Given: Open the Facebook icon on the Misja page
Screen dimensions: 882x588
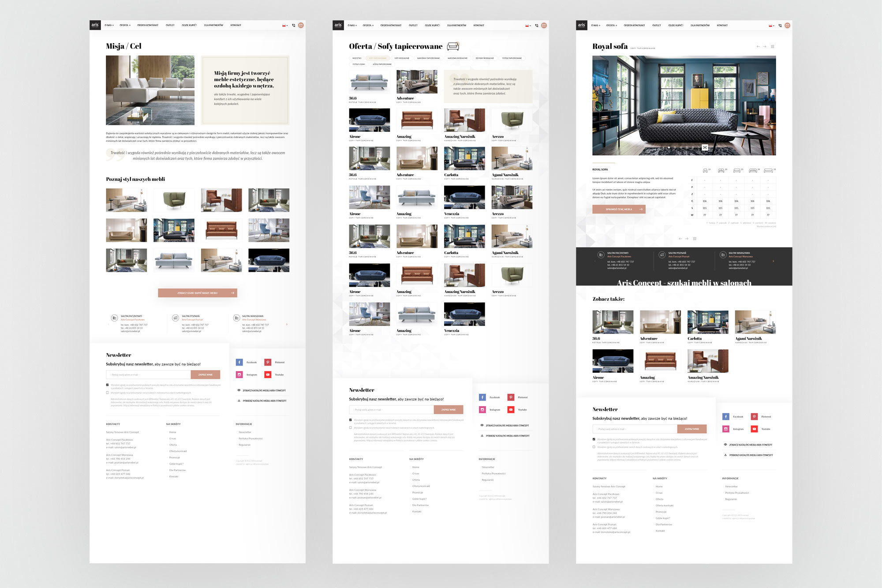Looking at the screenshot, I should pos(239,362).
